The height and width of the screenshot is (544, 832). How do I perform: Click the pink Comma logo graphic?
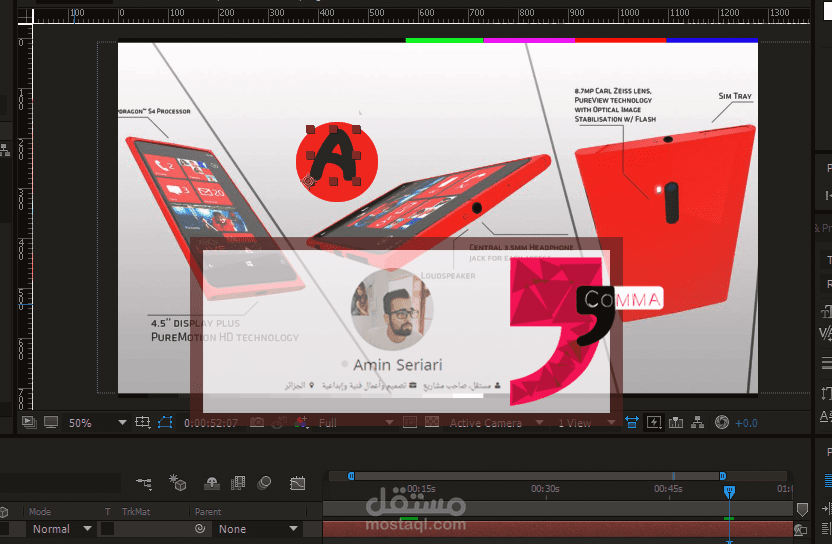click(x=556, y=331)
